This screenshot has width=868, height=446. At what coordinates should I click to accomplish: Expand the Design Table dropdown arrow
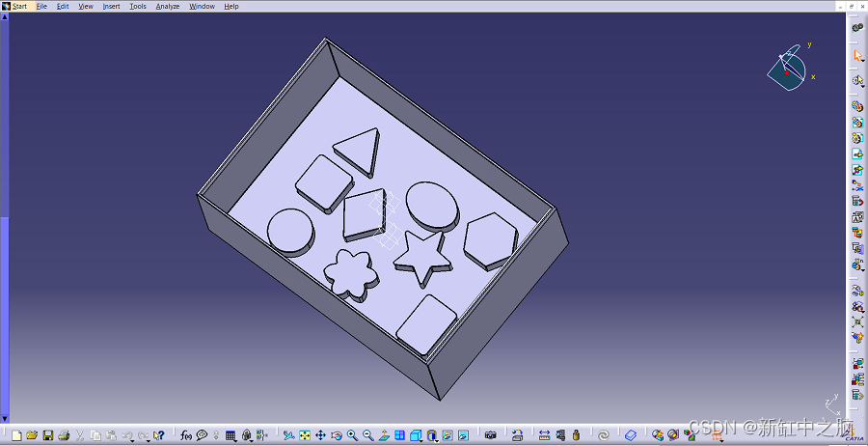coord(235,441)
